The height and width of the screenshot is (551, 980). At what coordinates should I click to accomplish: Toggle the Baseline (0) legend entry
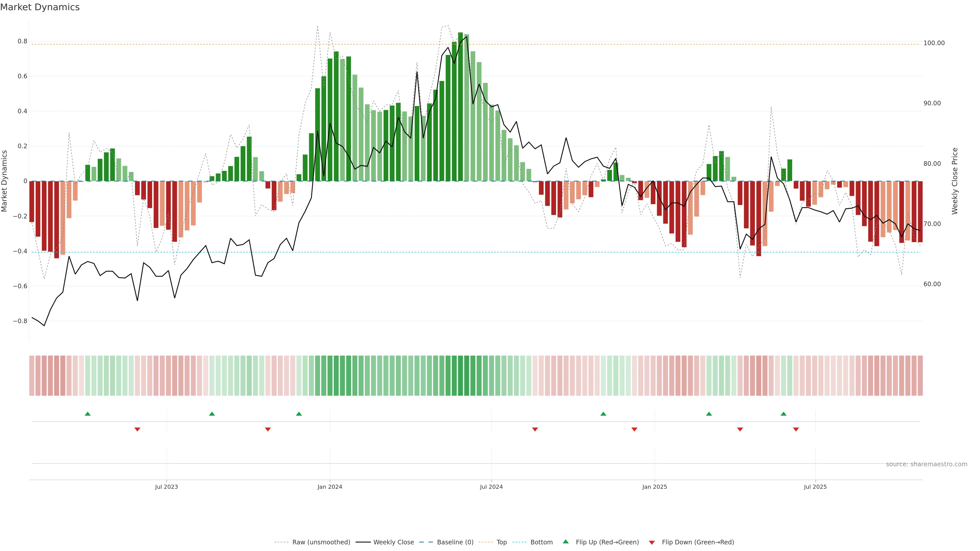[455, 542]
